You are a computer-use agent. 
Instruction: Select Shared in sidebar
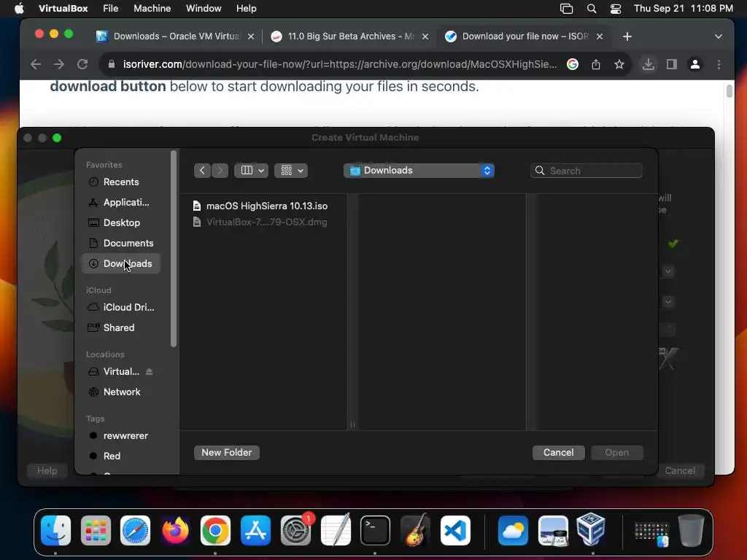121,328
